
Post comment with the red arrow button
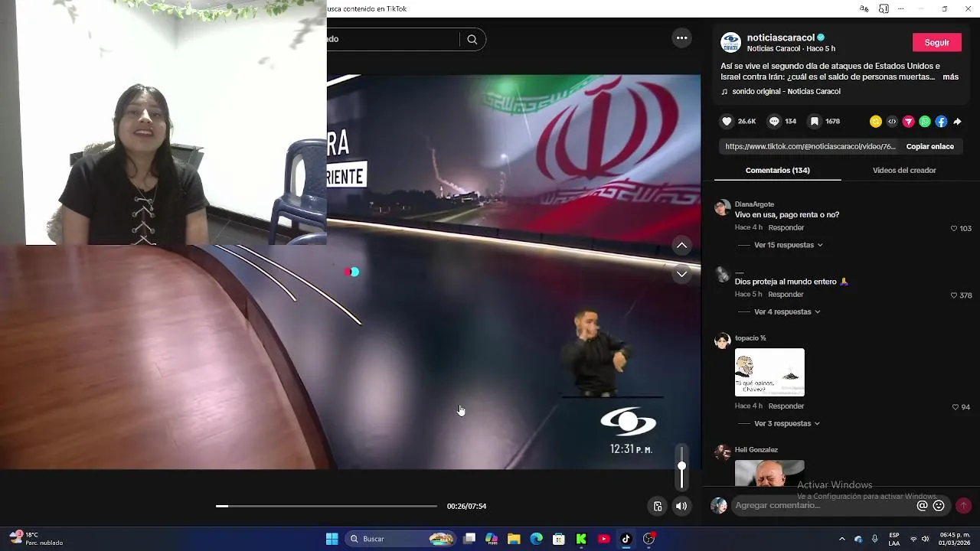click(x=963, y=505)
